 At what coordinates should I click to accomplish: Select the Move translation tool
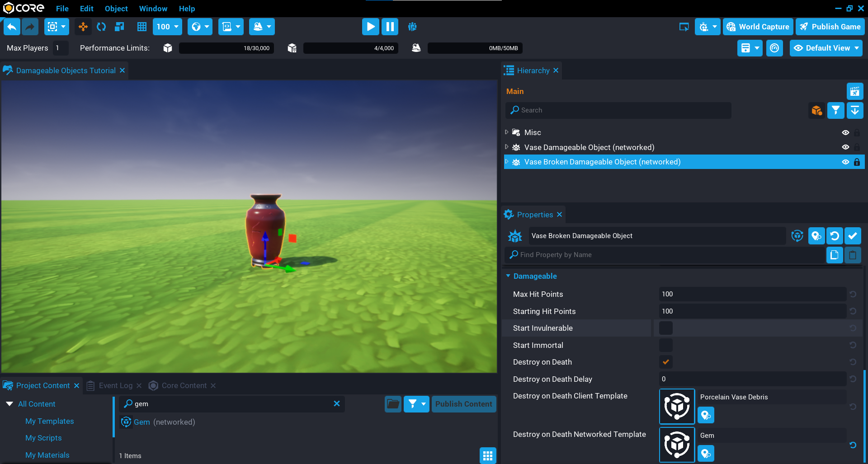83,27
